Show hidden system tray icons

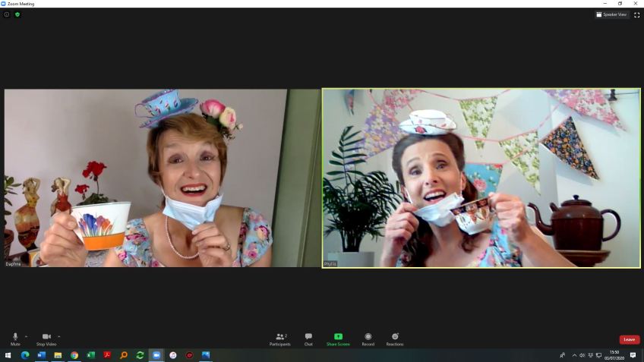[x=574, y=355]
